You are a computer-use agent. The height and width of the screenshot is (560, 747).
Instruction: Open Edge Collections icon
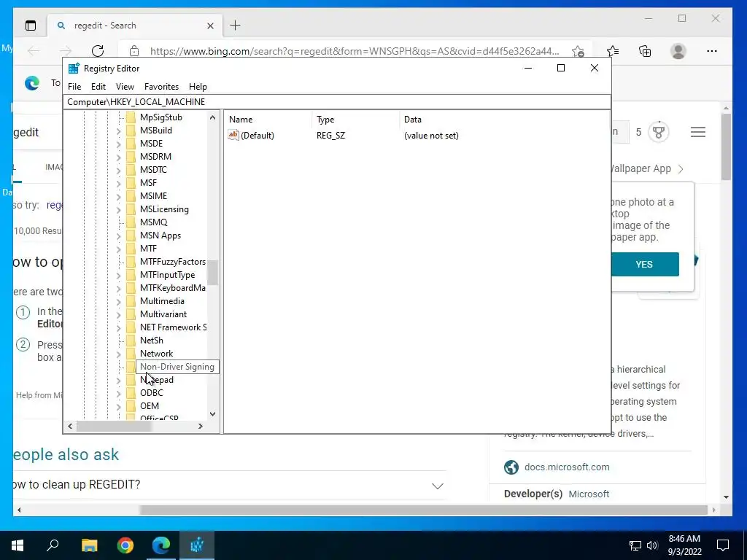pyautogui.click(x=645, y=51)
